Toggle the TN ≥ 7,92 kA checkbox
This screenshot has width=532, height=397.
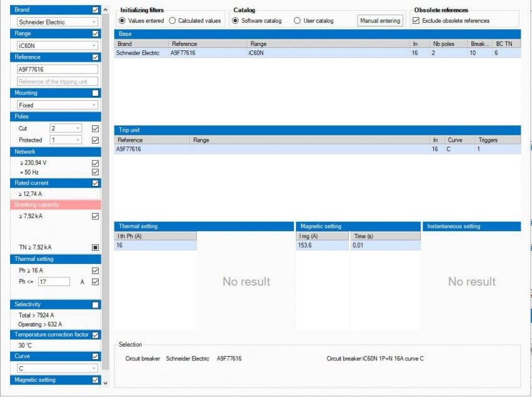[x=95, y=248]
